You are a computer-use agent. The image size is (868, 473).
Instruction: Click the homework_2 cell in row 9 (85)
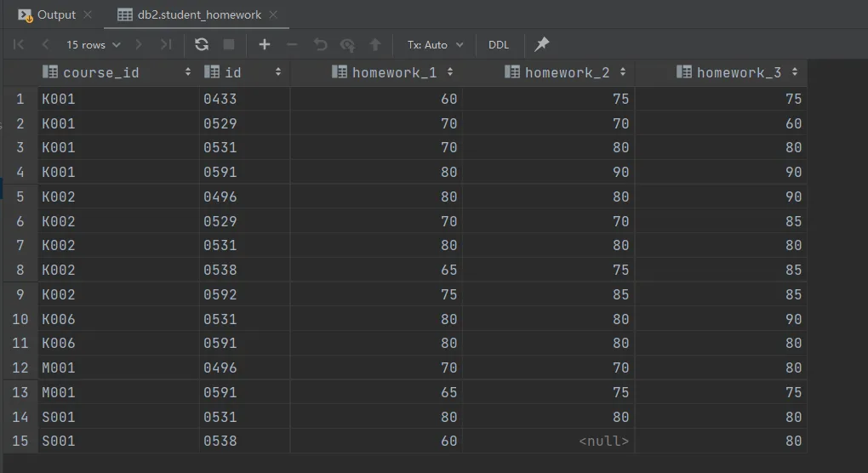click(549, 294)
